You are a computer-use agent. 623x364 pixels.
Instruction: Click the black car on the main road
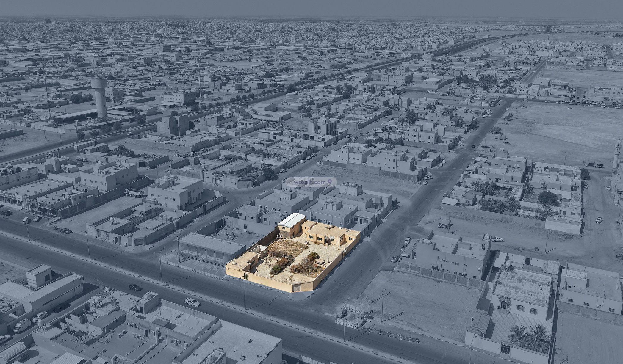point(135,287)
